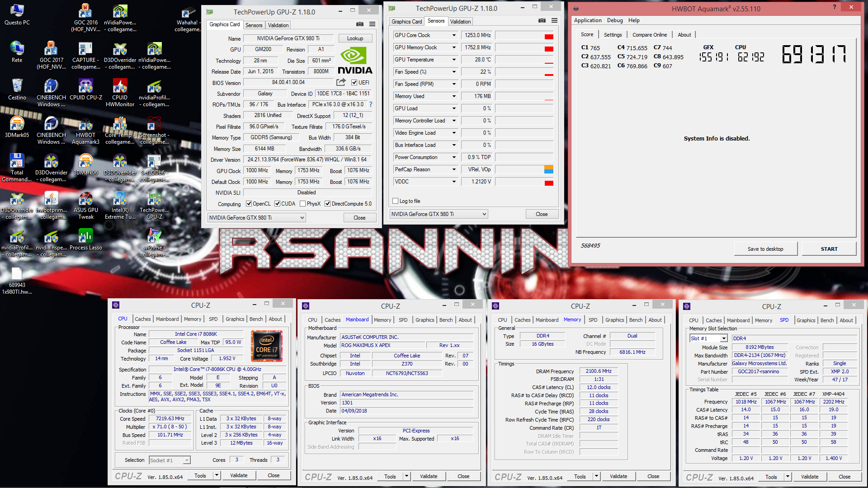Viewport: 868px width, 488px height.
Task: Click START button in Aquamark
Action: (x=829, y=249)
